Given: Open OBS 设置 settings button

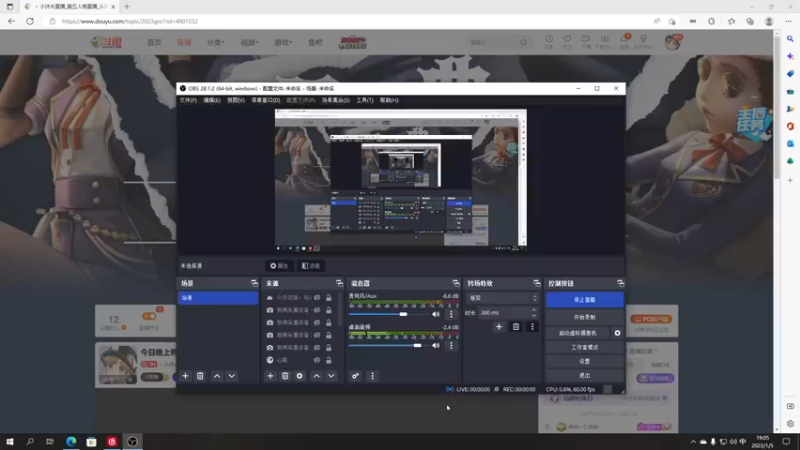Looking at the screenshot, I should [585, 361].
